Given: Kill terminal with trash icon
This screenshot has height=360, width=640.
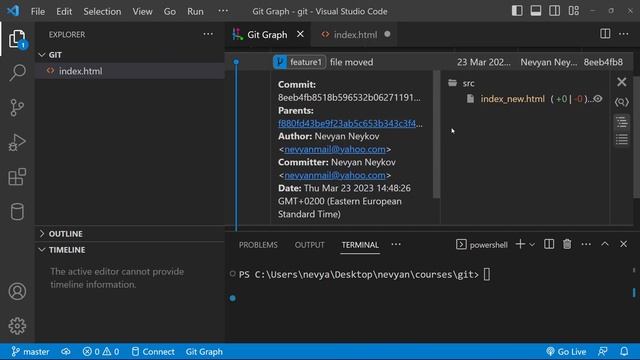Looking at the screenshot, I should [567, 244].
